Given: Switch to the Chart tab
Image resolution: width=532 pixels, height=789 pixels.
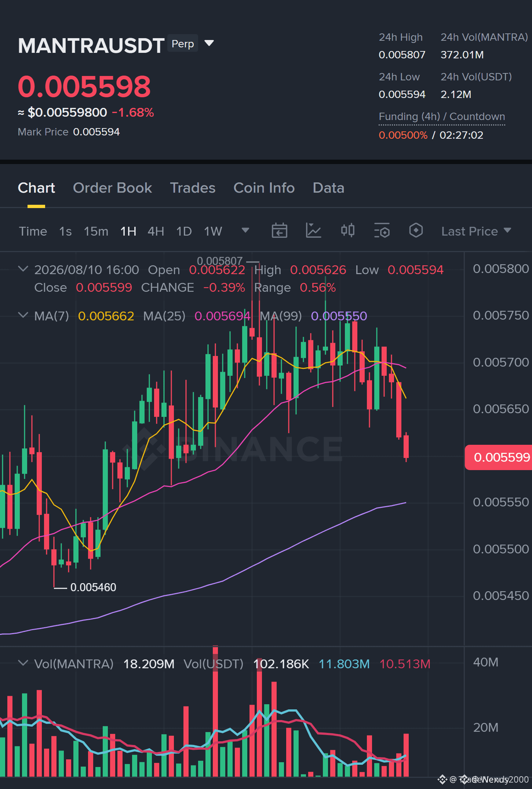Looking at the screenshot, I should pos(36,188).
